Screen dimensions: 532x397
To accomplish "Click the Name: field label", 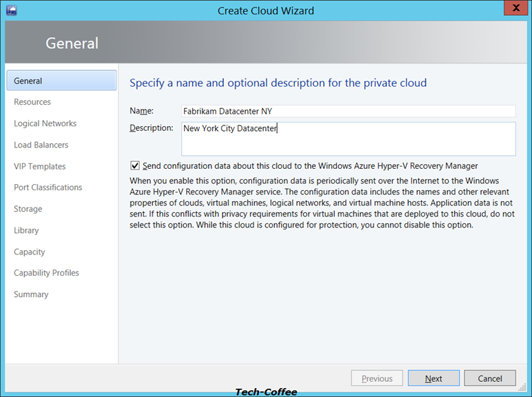I will pos(141,111).
